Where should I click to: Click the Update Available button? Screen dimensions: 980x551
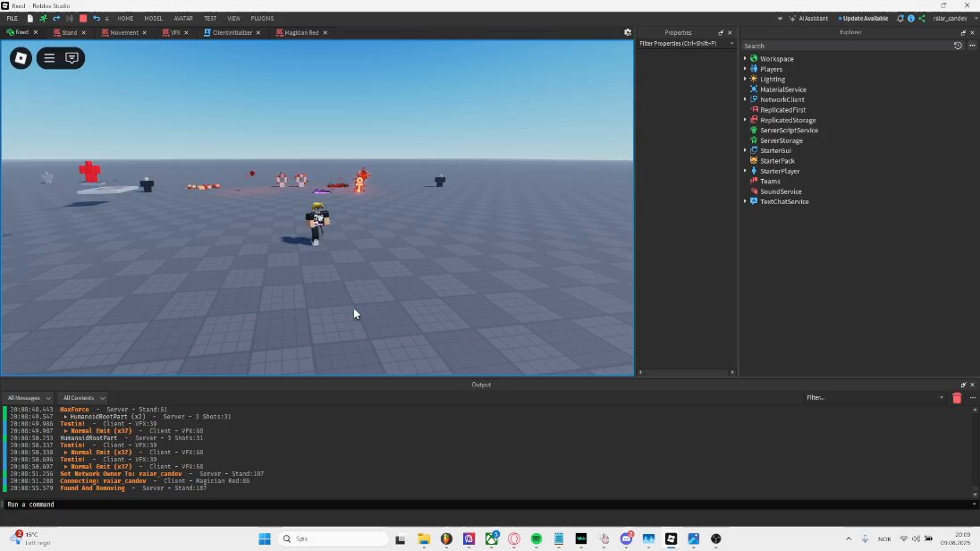pos(863,18)
